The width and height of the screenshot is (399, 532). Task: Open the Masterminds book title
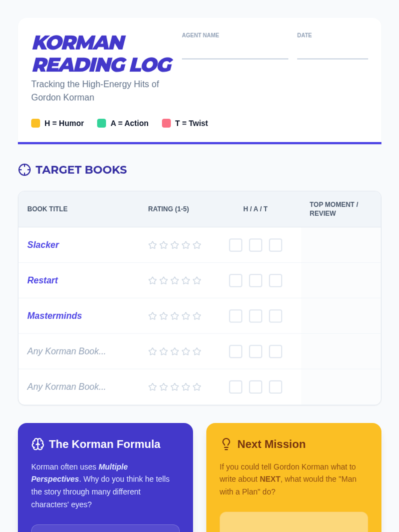coord(55,316)
